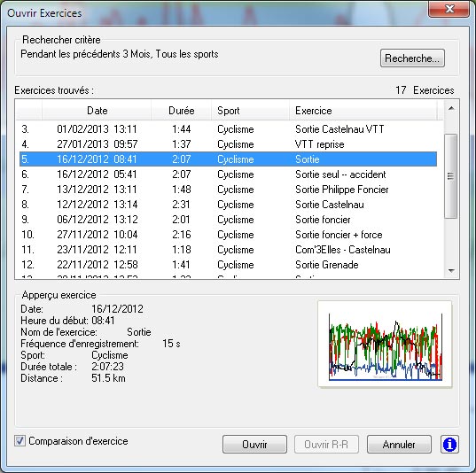This screenshot has width=476, height=473.
Task: Click date 06/12/2012 13:12
Action: tap(98, 220)
